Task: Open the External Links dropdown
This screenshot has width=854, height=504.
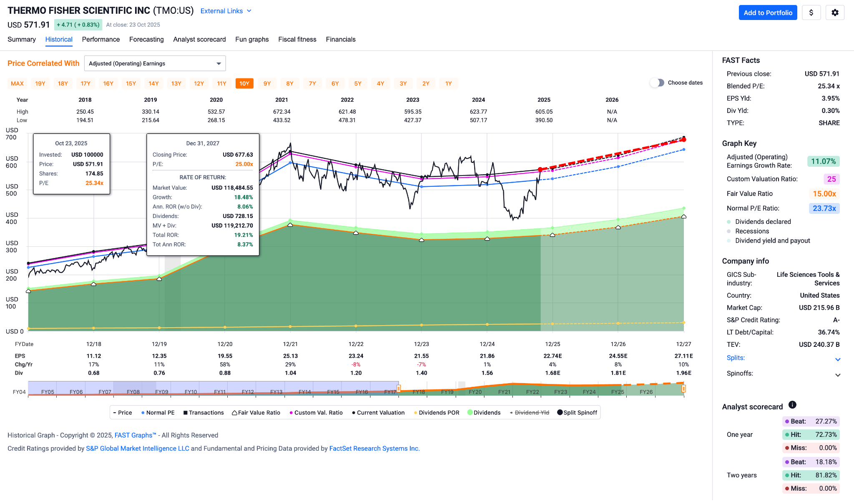Action: pos(226,11)
